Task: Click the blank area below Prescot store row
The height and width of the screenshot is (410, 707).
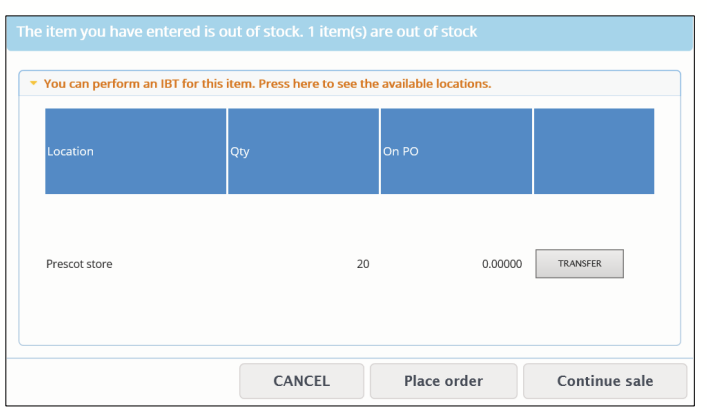Action: click(349, 313)
